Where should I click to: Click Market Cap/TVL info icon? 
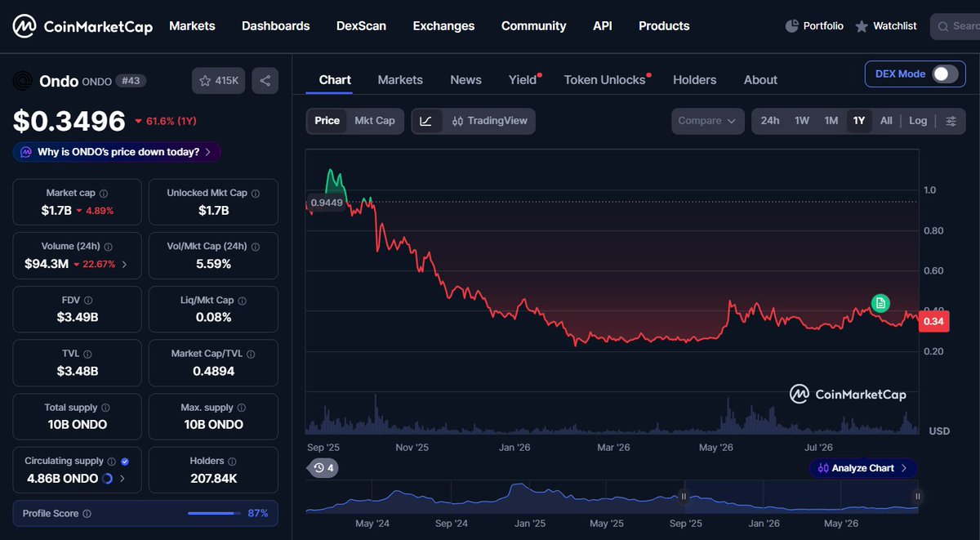click(x=252, y=355)
